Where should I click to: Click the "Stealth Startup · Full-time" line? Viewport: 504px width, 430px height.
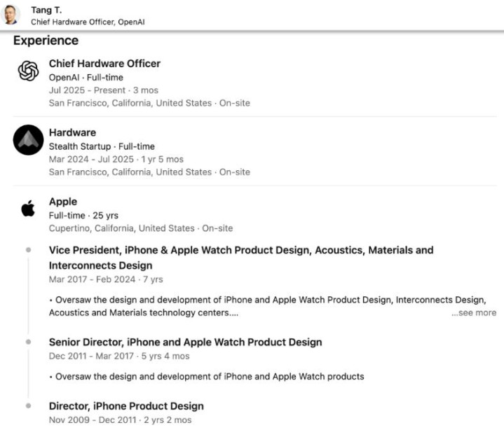[x=102, y=146]
